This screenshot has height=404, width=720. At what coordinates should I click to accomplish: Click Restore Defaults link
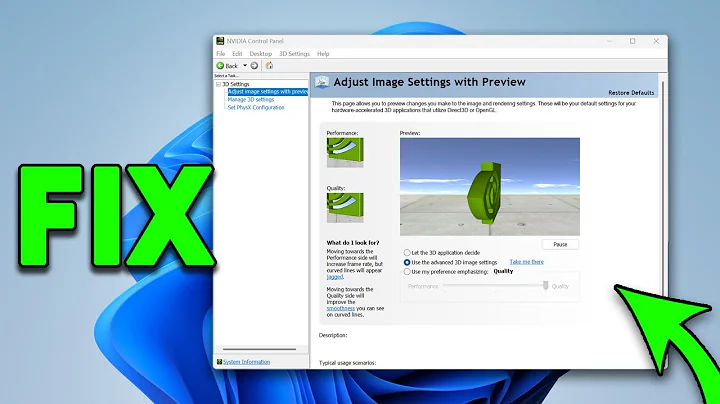tap(631, 93)
